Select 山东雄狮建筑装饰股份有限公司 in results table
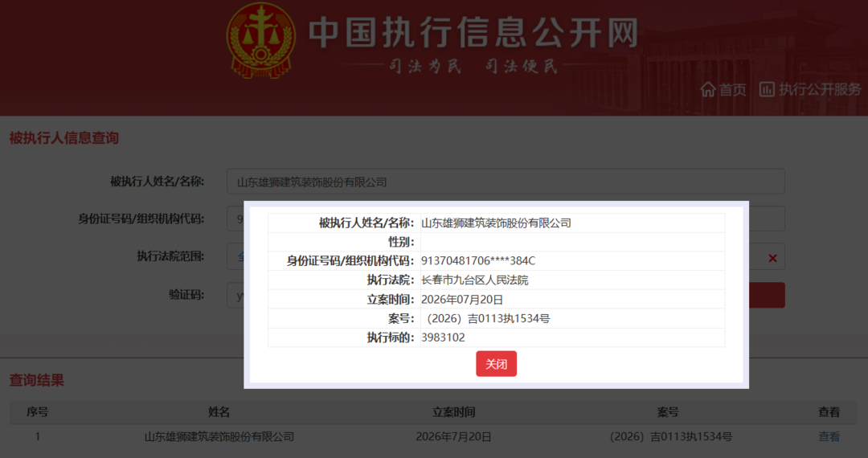This screenshot has width=868, height=458. pos(219,436)
